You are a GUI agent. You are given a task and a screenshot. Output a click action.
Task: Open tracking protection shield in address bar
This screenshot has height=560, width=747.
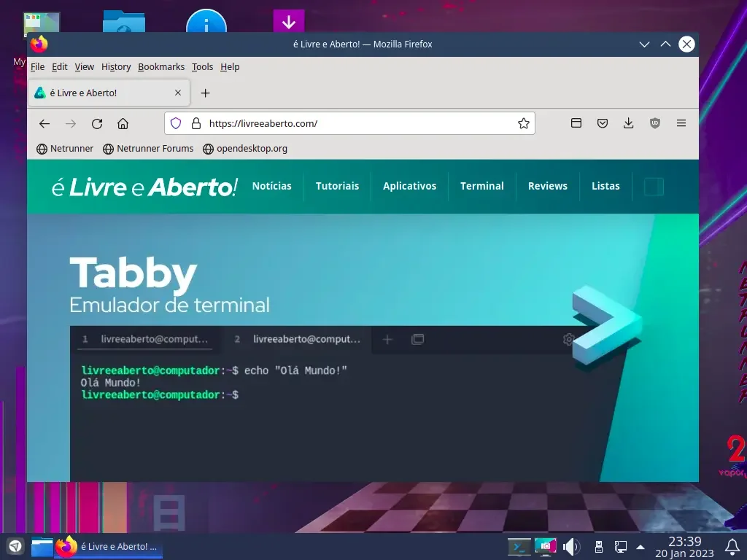point(176,123)
